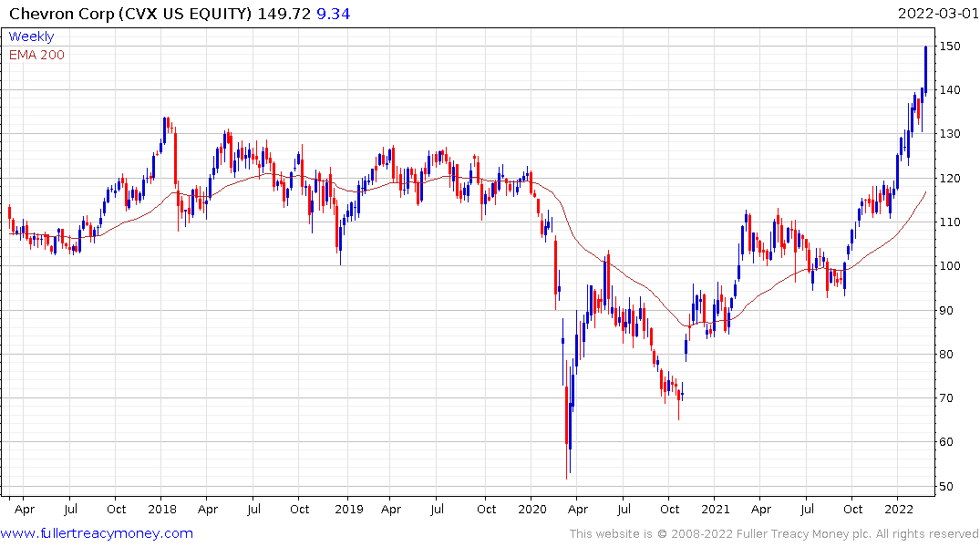
Task: Select the blue change value 9.34
Action: [333, 13]
